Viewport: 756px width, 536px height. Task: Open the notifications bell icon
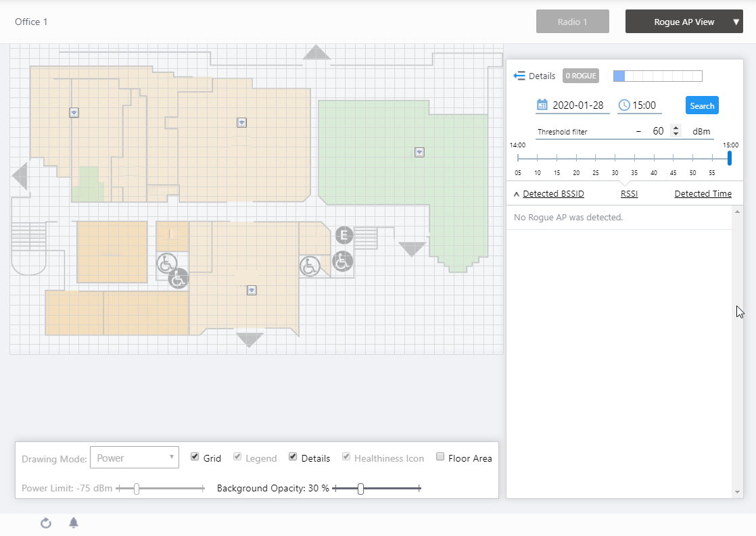tap(74, 523)
